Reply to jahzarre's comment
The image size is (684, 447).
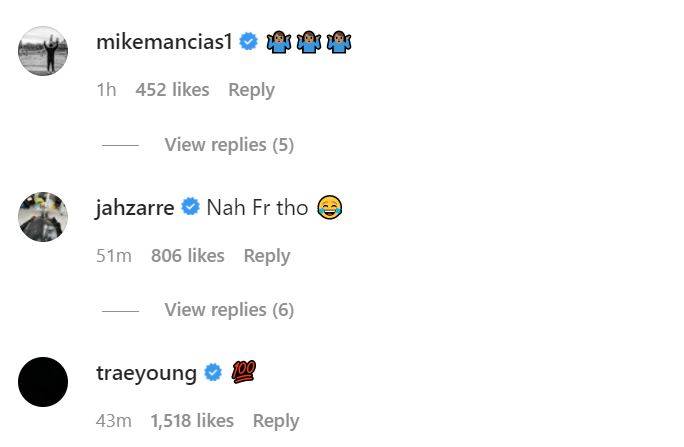(266, 256)
